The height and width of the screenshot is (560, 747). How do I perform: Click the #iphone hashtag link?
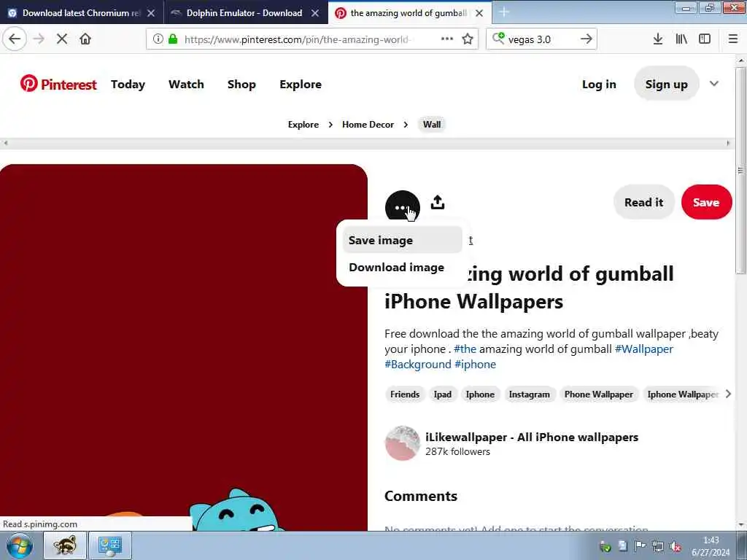click(x=475, y=365)
